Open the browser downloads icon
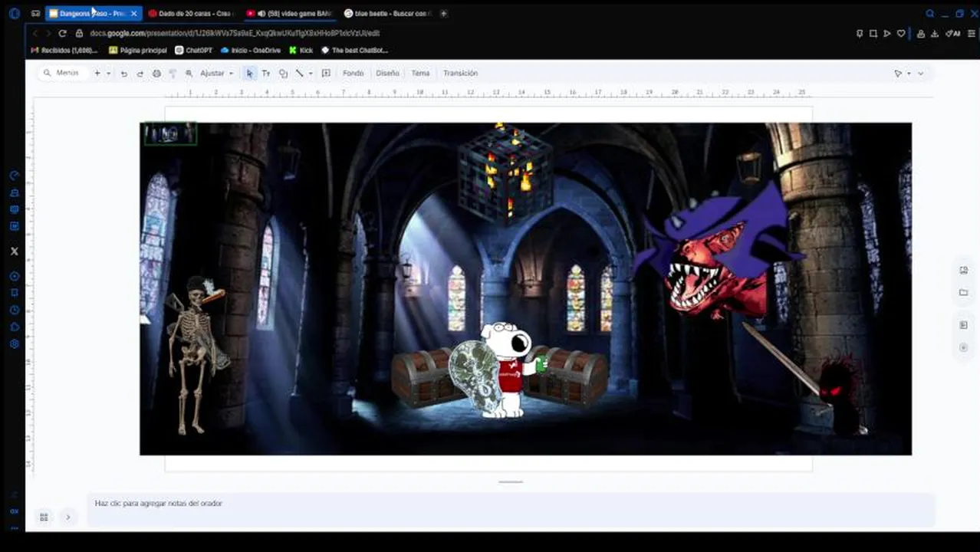 (935, 34)
